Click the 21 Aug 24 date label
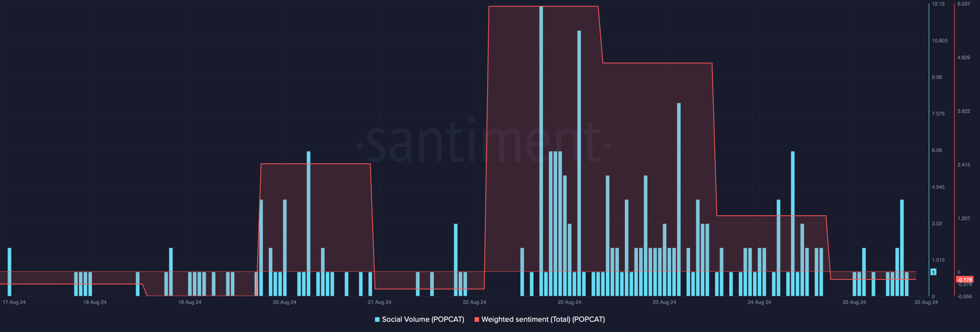This screenshot has width=980, height=332. click(379, 302)
